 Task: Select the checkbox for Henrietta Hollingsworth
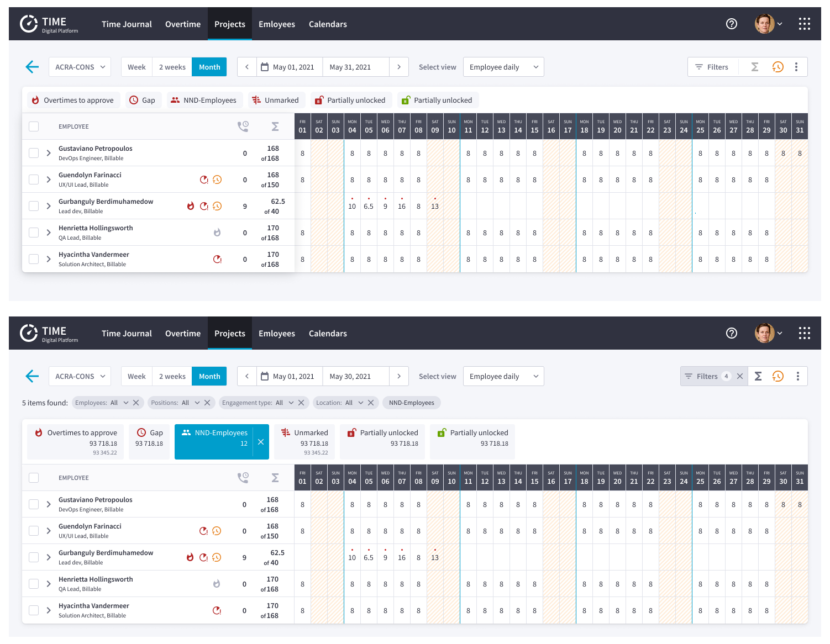34,232
